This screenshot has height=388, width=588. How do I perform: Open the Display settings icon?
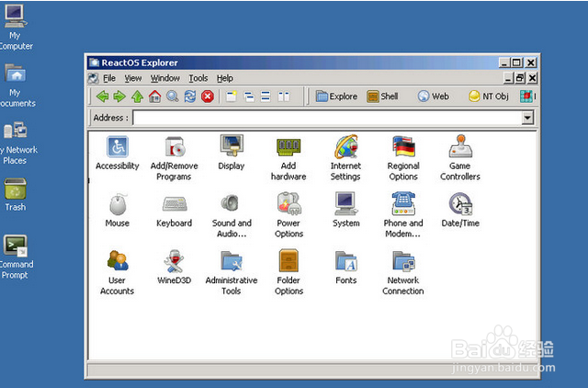pos(232,153)
